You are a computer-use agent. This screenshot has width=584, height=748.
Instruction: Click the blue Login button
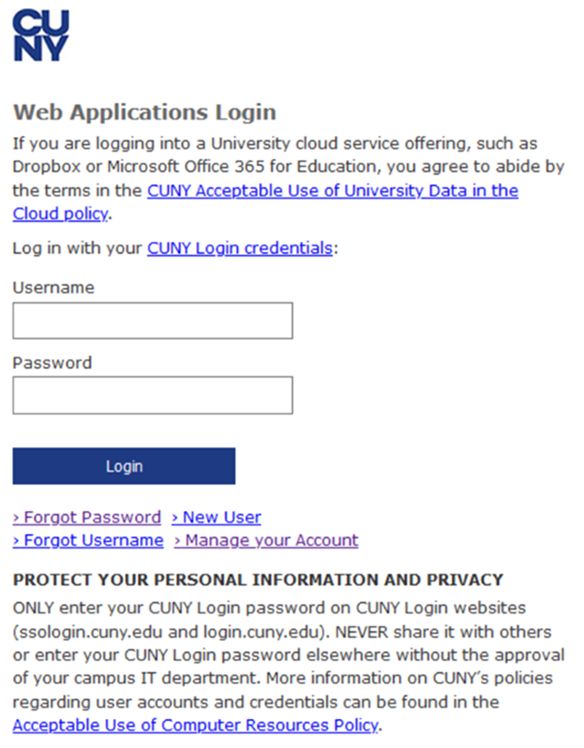tap(124, 466)
